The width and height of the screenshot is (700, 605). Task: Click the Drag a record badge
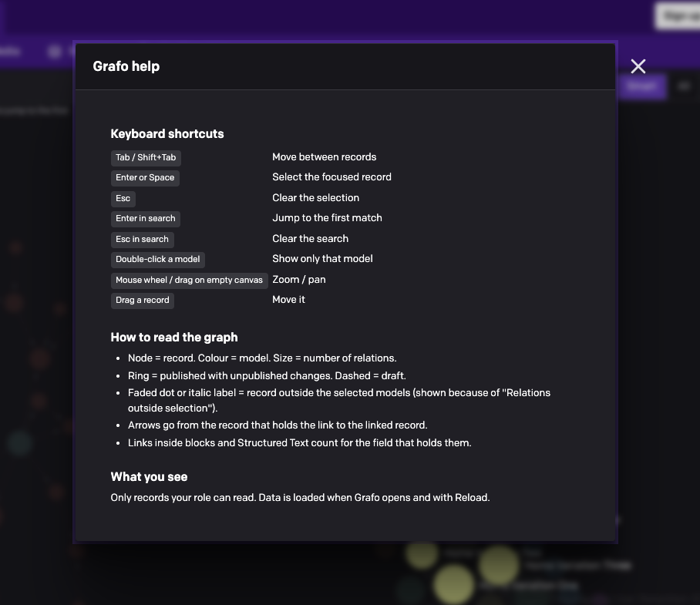(x=143, y=301)
